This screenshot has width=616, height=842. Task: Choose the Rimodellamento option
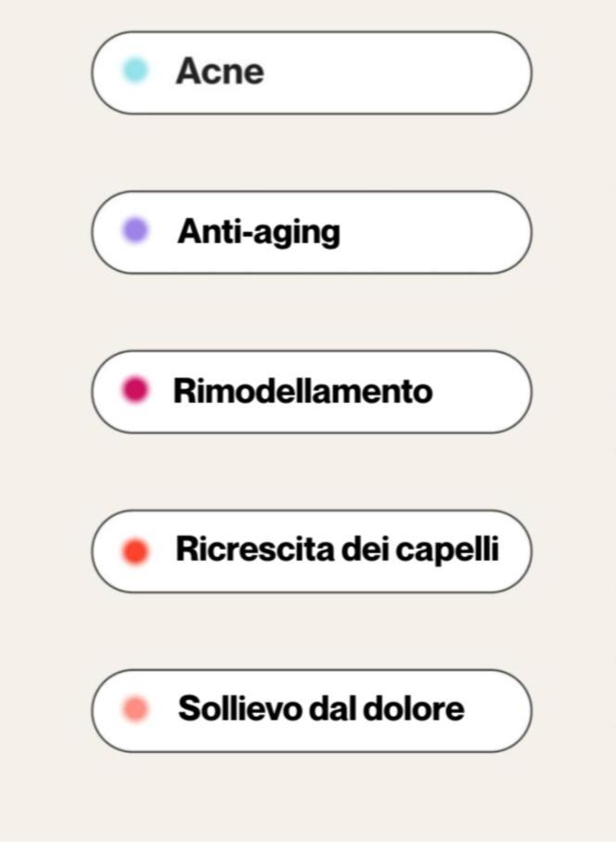point(312,392)
